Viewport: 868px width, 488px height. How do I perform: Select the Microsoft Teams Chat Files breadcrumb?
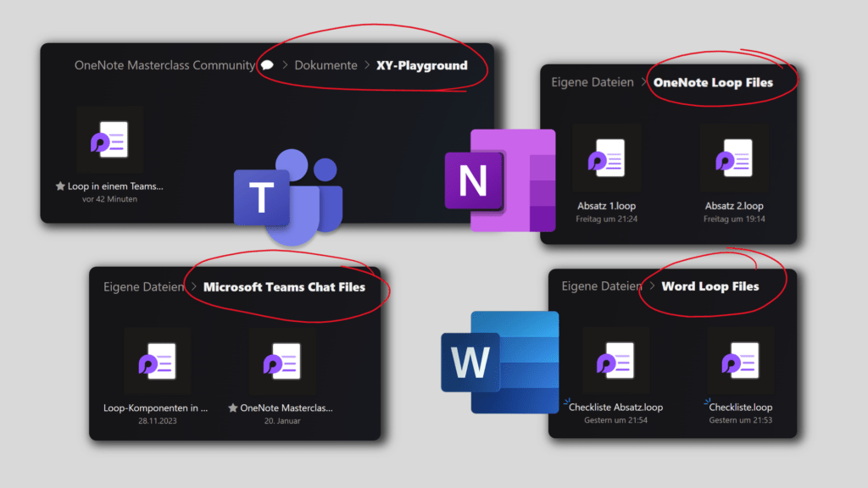[x=284, y=286]
